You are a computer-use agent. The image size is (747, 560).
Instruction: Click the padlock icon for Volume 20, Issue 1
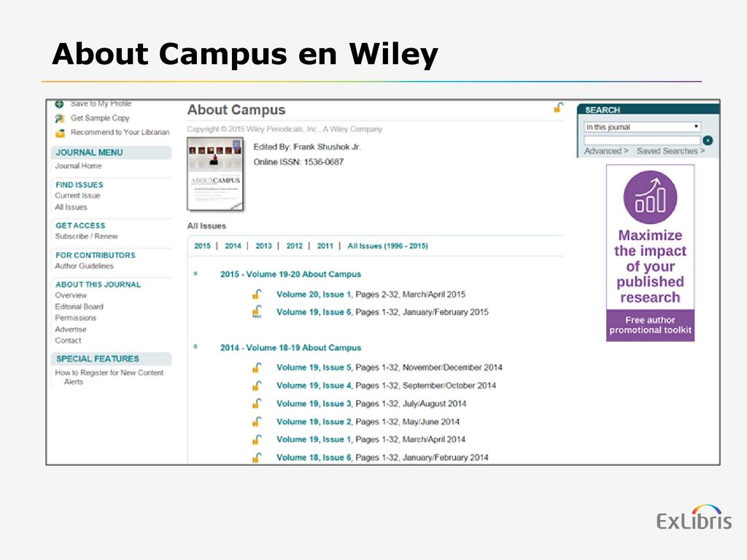coord(257,295)
